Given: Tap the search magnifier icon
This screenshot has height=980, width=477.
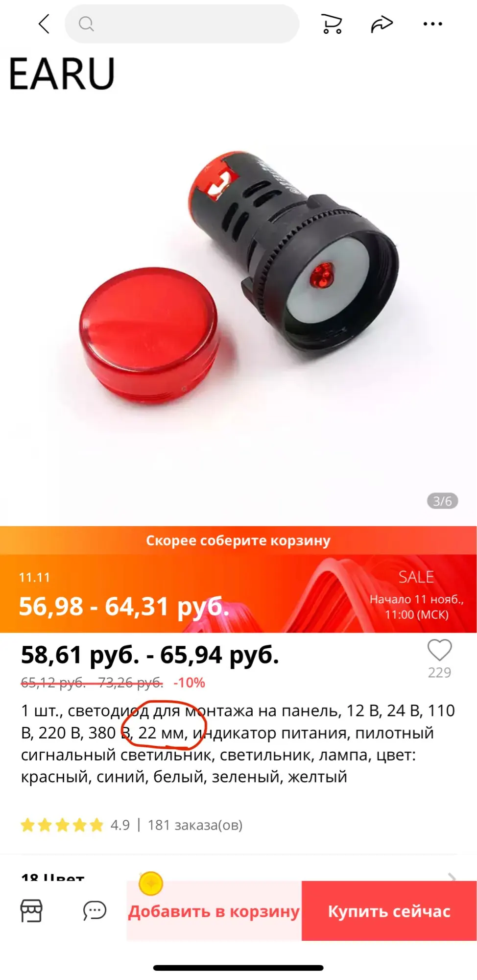Looking at the screenshot, I should pyautogui.click(x=86, y=24).
